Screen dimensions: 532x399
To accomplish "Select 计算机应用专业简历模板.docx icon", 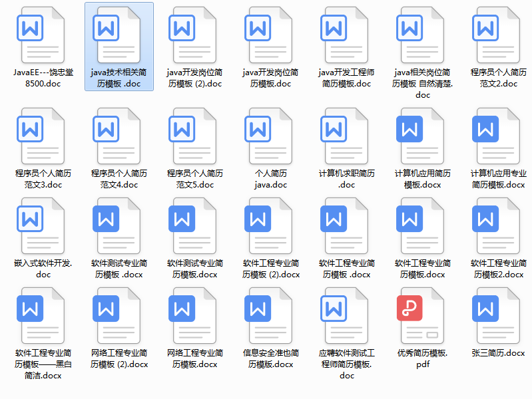I will click(497, 136).
